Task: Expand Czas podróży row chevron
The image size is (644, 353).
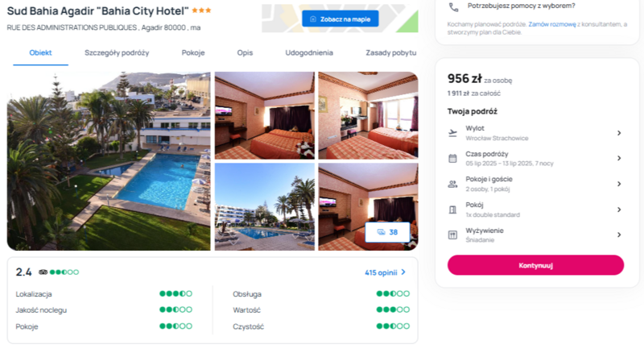Action: click(619, 159)
